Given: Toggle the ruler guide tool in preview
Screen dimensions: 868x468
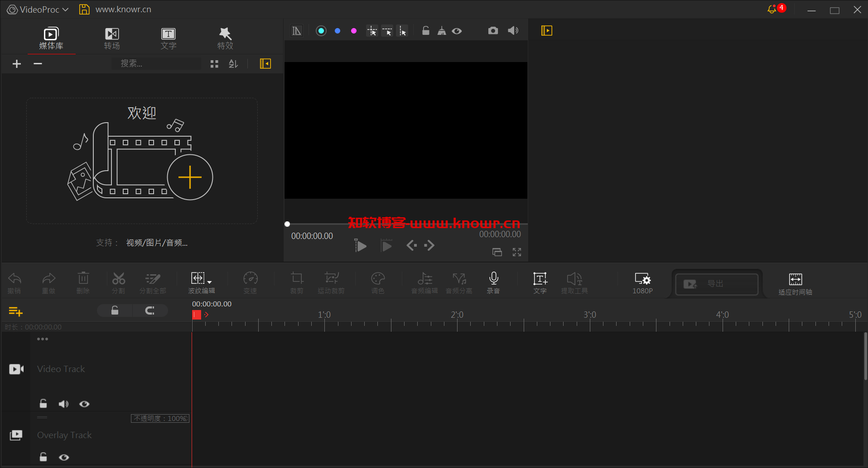Looking at the screenshot, I should 297,31.
